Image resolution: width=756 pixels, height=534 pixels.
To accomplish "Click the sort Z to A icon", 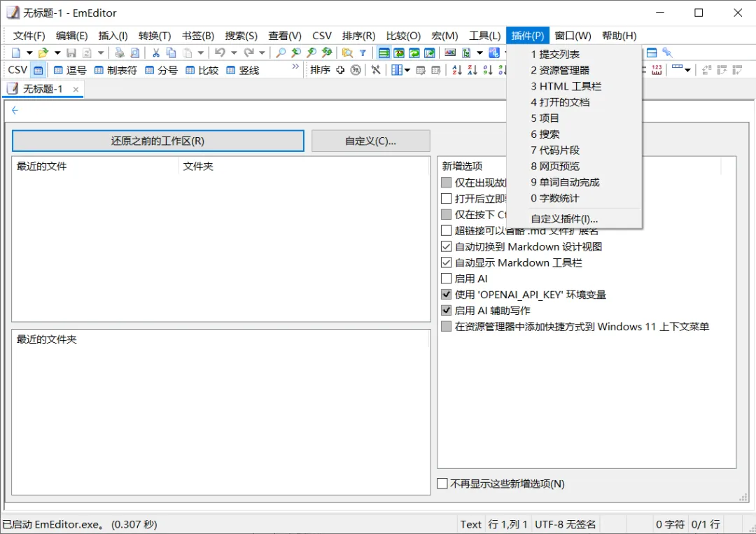I will pos(472,71).
